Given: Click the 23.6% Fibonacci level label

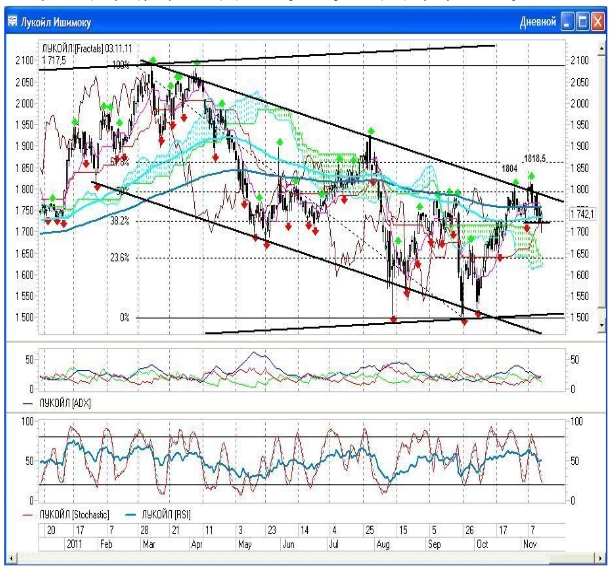Looking at the screenshot, I should tap(120, 257).
